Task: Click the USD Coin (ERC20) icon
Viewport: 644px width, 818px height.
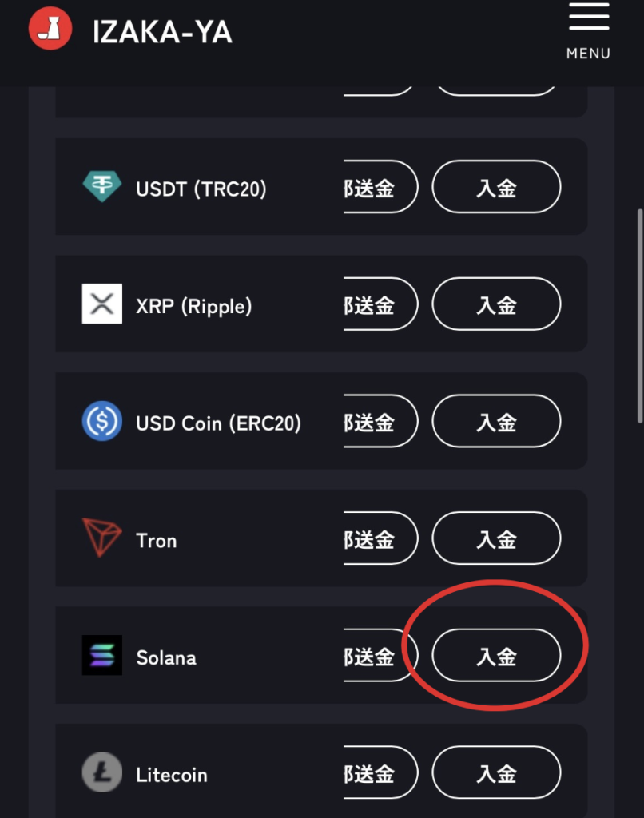Action: pyautogui.click(x=102, y=422)
